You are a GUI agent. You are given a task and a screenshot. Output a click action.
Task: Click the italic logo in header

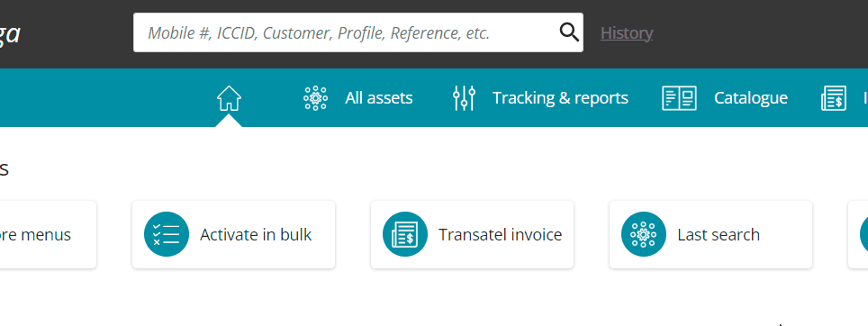10,34
